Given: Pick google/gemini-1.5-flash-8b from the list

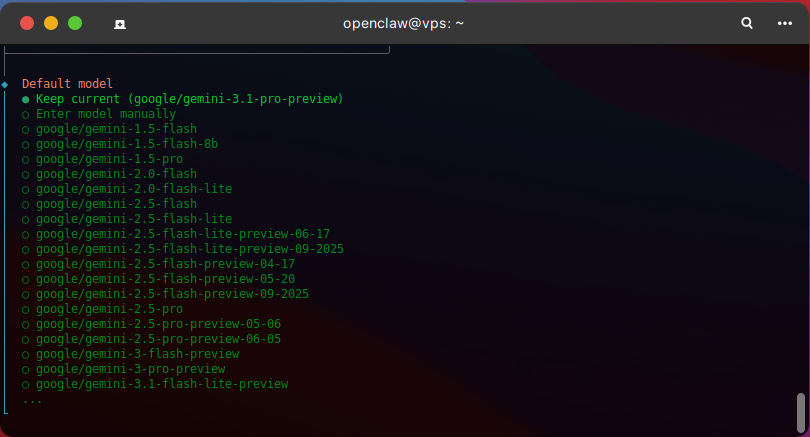Looking at the screenshot, I should [126, 144].
